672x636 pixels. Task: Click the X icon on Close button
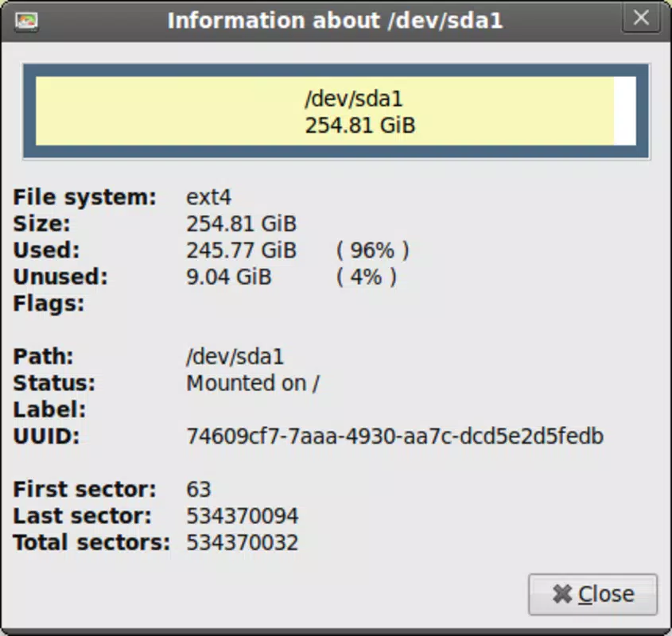[x=562, y=594]
